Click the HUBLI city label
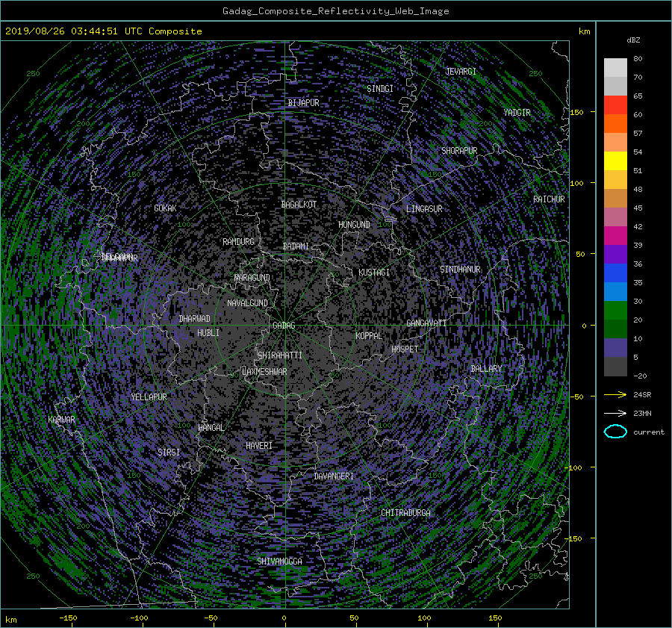 [x=208, y=333]
